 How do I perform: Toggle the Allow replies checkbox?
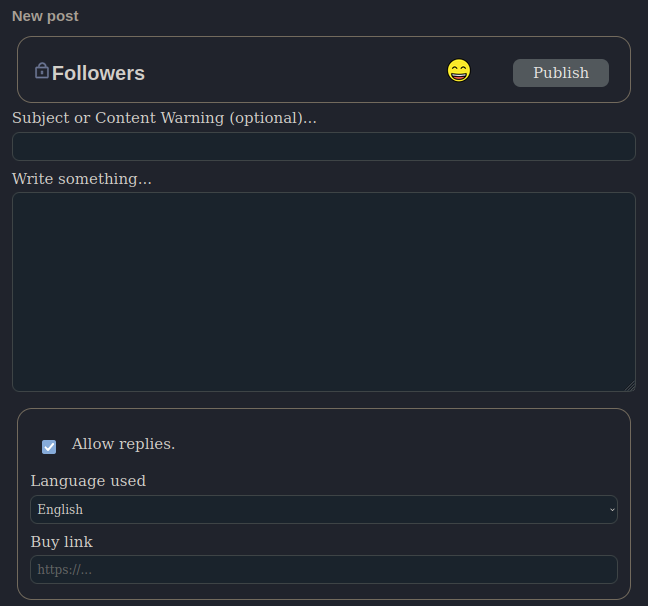click(49, 446)
